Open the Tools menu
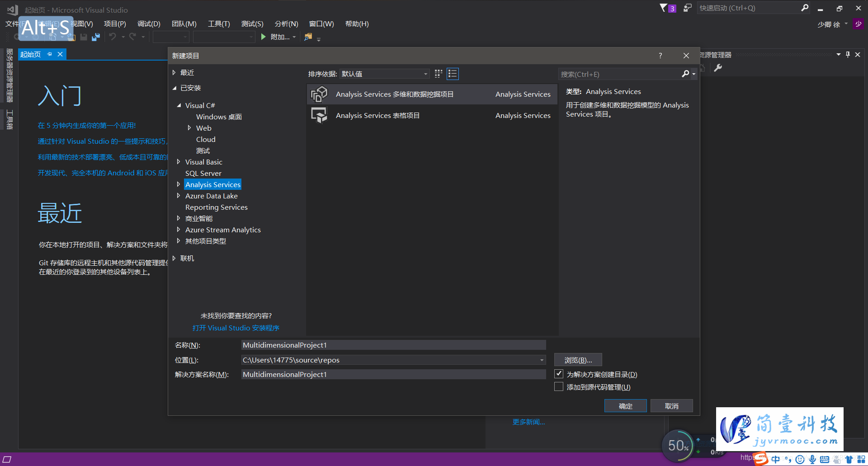The width and height of the screenshot is (868, 466). [219, 24]
